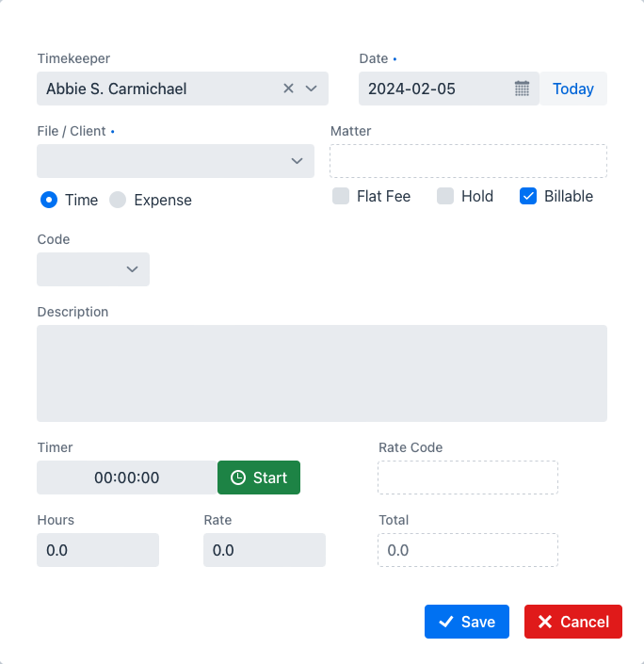This screenshot has width=644, height=664.
Task: Start the timer
Action: 259,478
